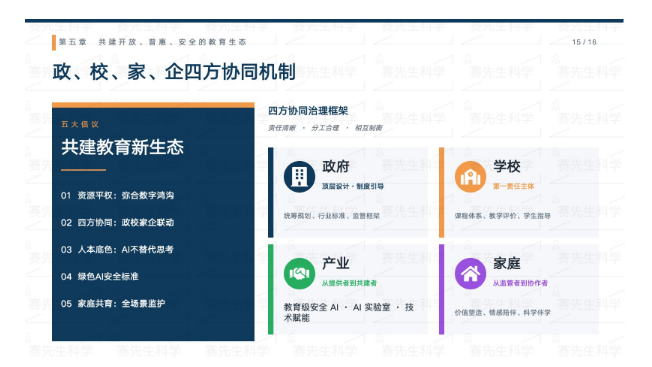Click list item 05 家庭共育
The width and height of the screenshot is (652, 367).
pos(113,303)
